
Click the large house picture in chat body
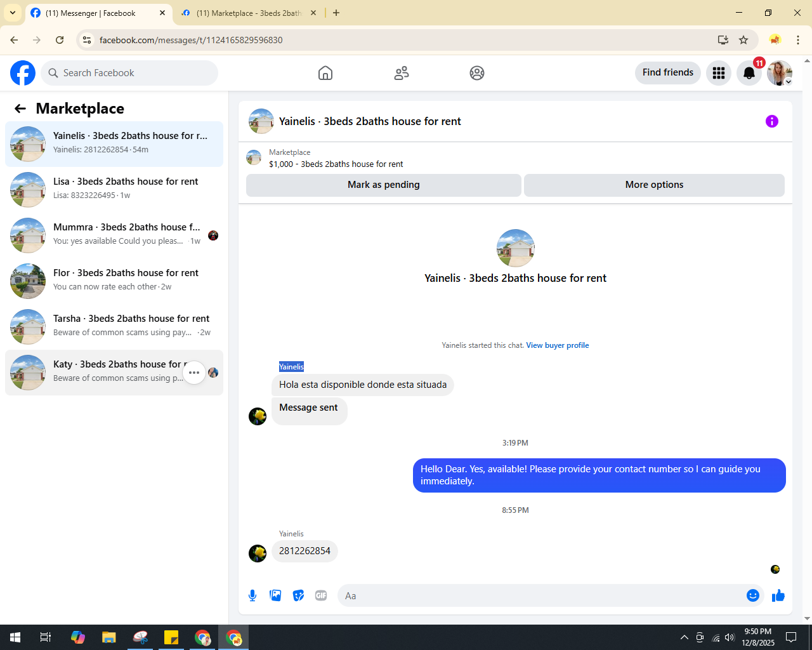(516, 248)
